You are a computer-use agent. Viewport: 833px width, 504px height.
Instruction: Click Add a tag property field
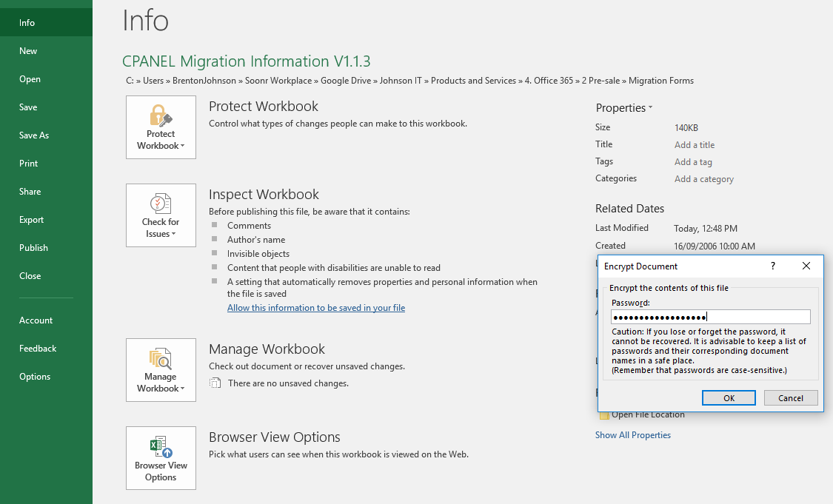click(693, 162)
